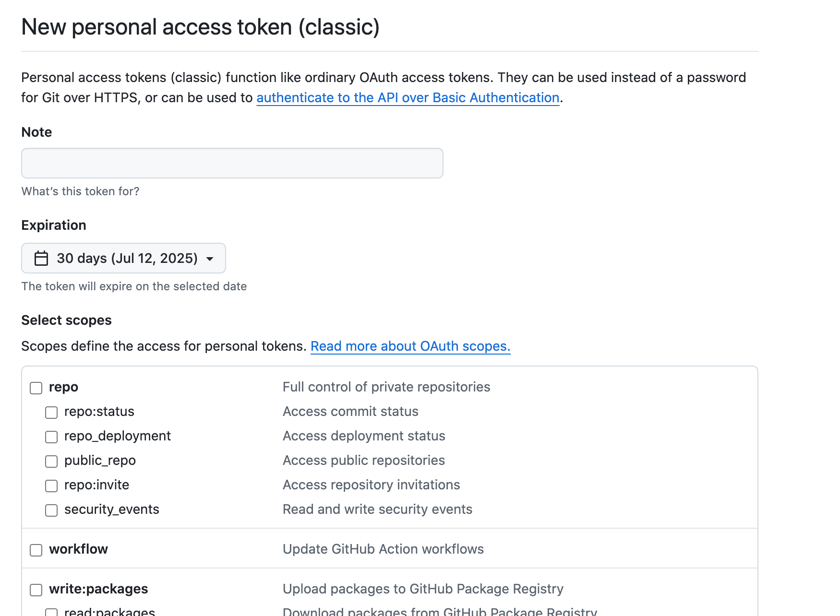Tick the repo_deployment checkbox

point(51,437)
